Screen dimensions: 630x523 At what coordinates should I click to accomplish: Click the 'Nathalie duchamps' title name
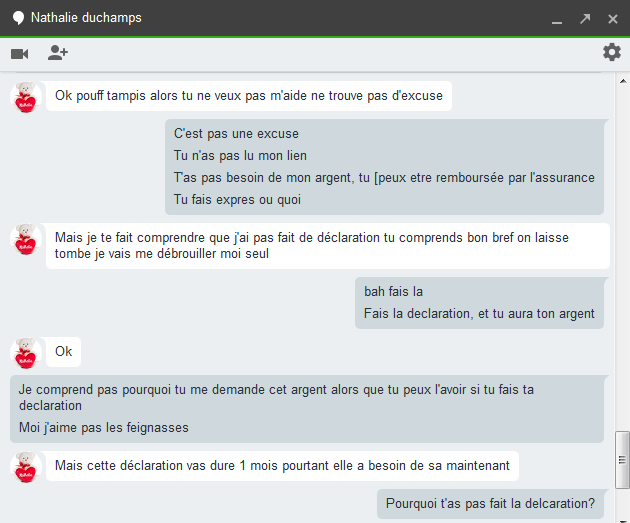[86, 18]
